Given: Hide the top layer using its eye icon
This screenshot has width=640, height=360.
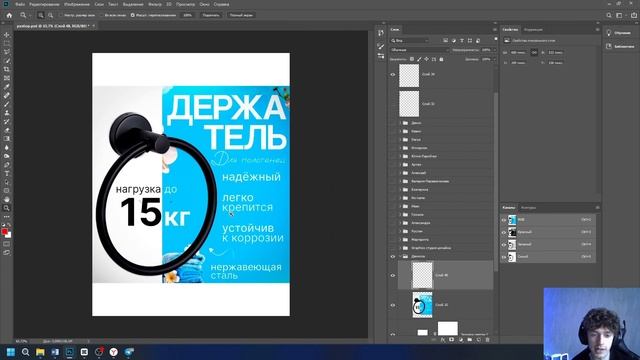Looking at the screenshot, I should coord(393,74).
